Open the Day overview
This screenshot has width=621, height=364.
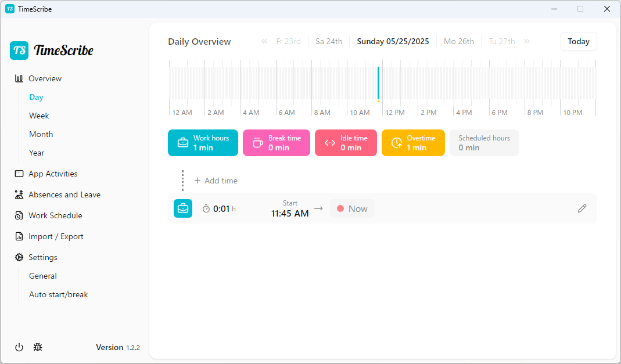tap(36, 98)
